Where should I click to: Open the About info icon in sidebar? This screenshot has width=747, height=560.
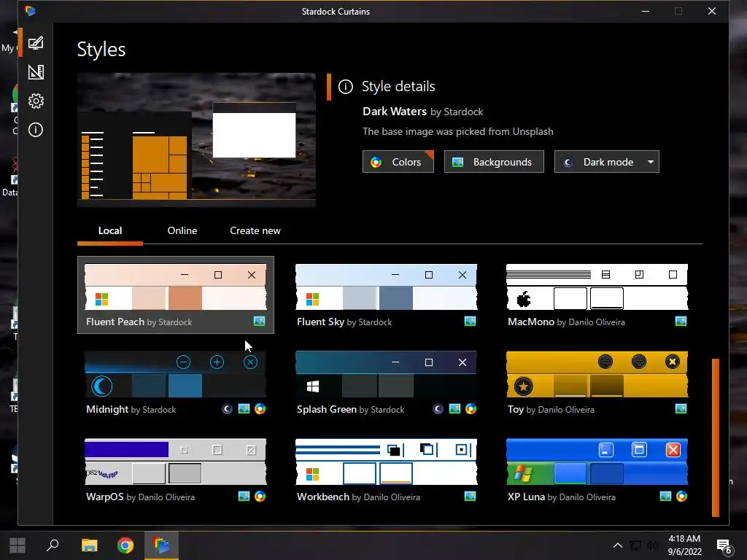point(36,130)
